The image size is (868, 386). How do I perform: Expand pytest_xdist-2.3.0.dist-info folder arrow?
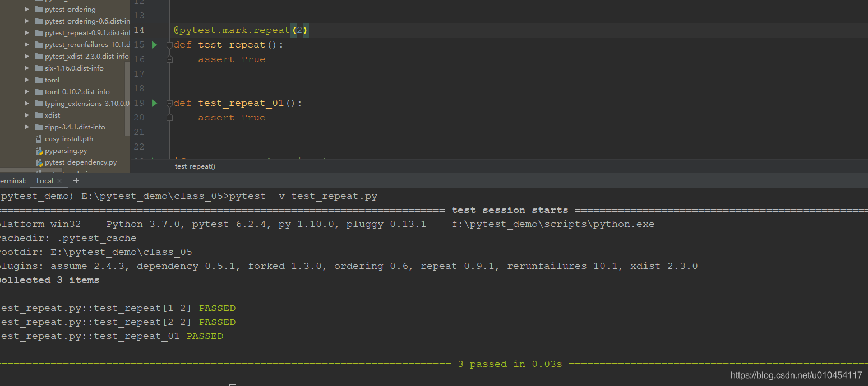point(26,57)
